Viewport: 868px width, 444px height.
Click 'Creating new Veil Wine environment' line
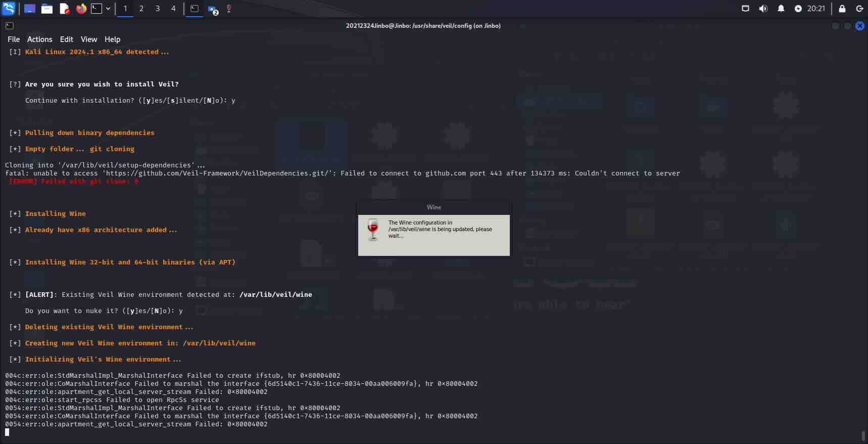[x=132, y=343]
